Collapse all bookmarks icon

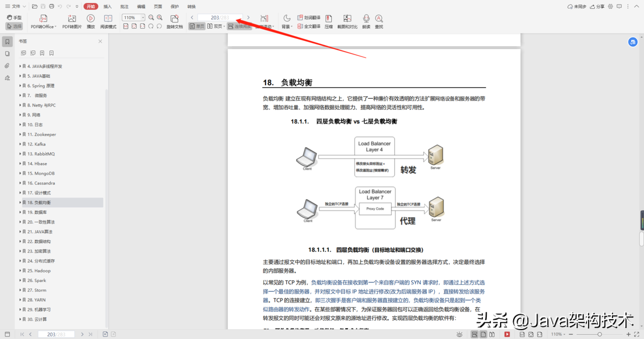coord(33,53)
